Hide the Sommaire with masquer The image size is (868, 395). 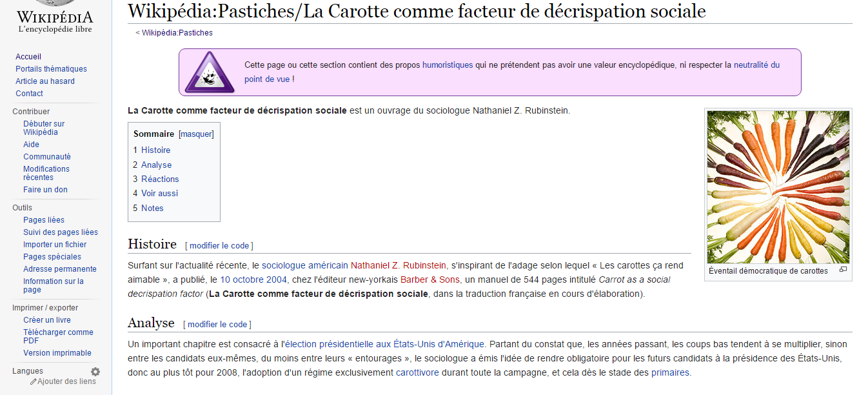(196, 134)
